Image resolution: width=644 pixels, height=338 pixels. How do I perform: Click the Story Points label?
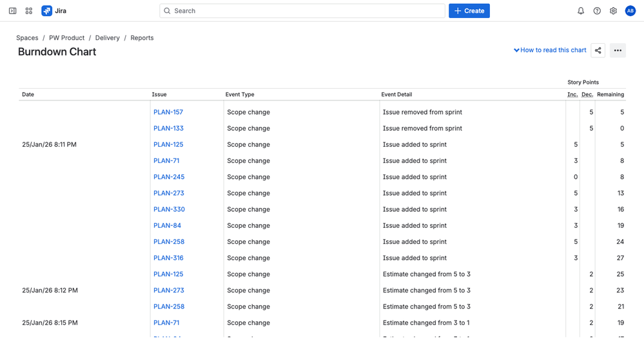(x=583, y=82)
